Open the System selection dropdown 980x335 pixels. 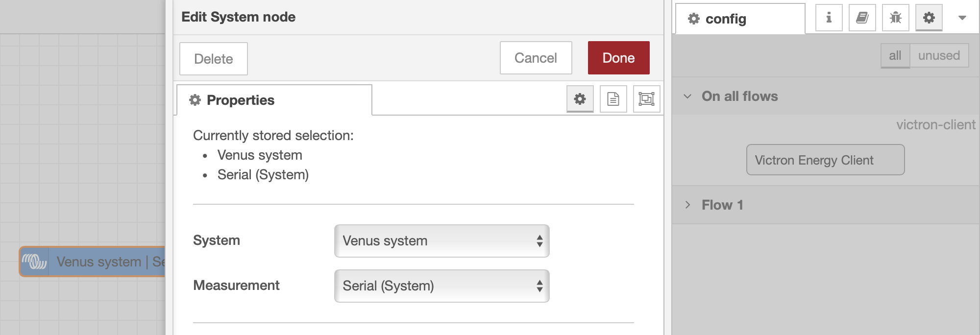(441, 240)
